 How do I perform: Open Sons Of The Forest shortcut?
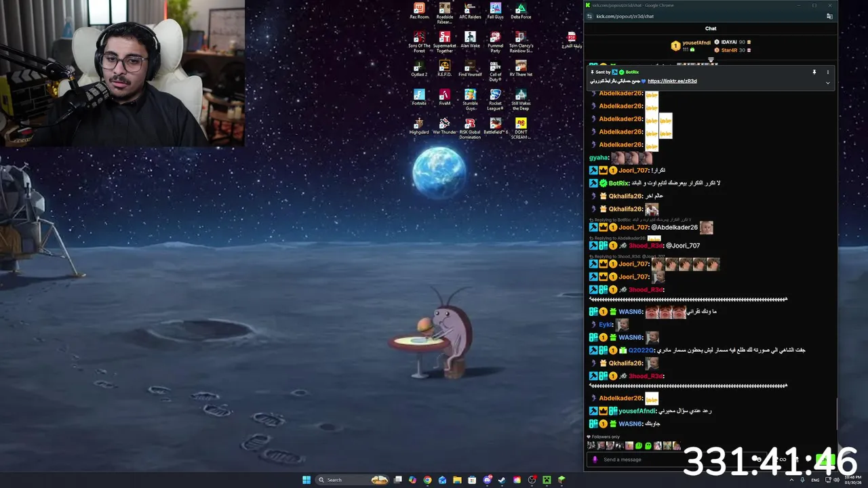click(x=419, y=41)
